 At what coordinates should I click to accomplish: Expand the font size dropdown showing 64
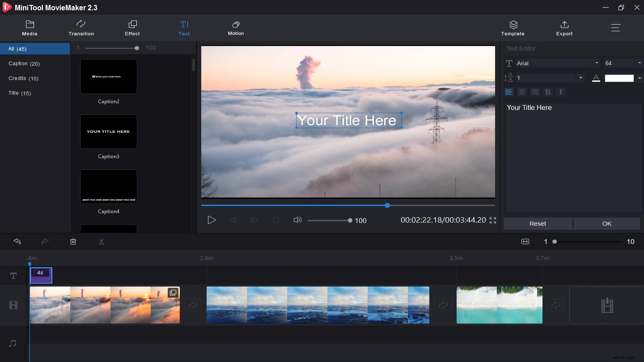click(639, 63)
